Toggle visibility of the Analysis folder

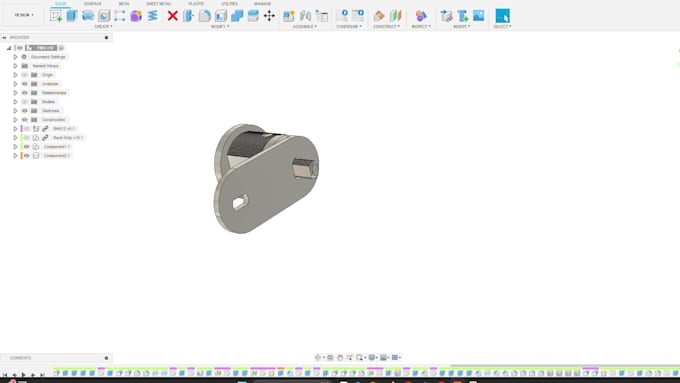25,84
